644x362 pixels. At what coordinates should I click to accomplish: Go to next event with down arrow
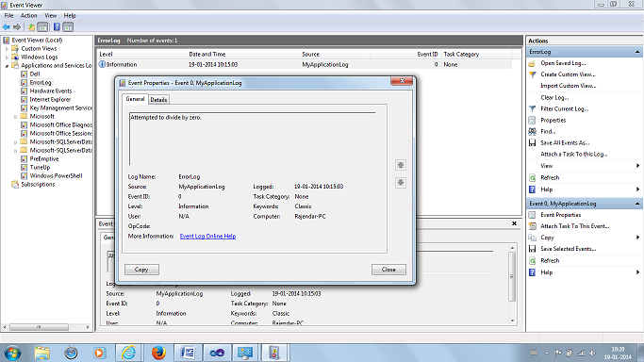click(x=401, y=183)
